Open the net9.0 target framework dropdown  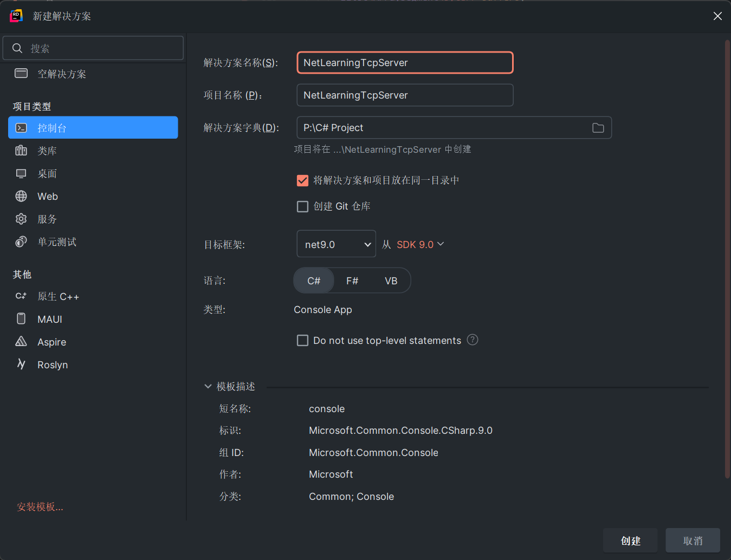337,244
